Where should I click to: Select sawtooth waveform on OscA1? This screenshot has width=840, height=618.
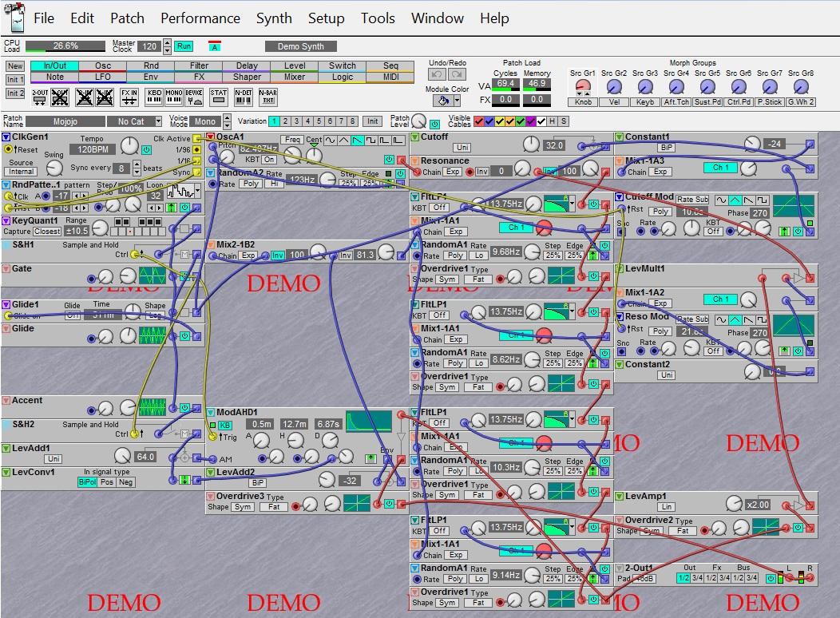pyautogui.click(x=358, y=141)
